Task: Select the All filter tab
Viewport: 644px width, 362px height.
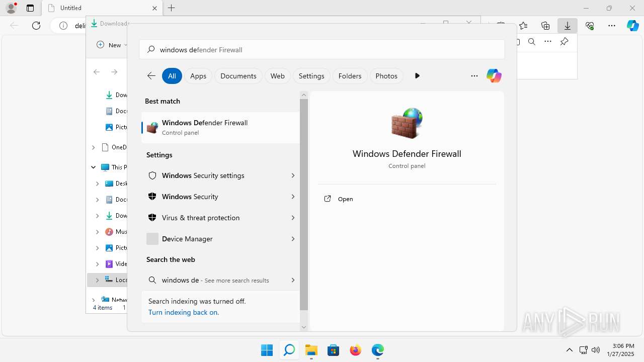Action: [x=172, y=76]
